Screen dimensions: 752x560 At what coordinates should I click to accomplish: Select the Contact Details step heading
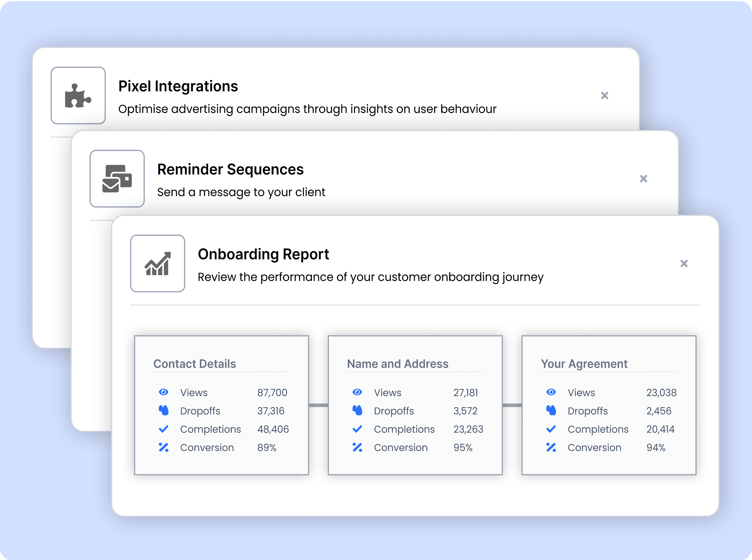[195, 364]
